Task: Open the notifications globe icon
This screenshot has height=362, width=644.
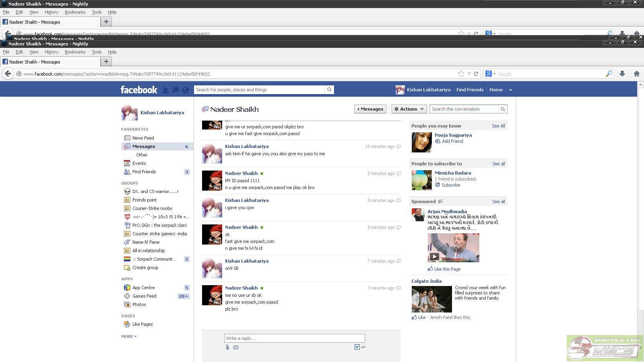Action: click(186, 90)
